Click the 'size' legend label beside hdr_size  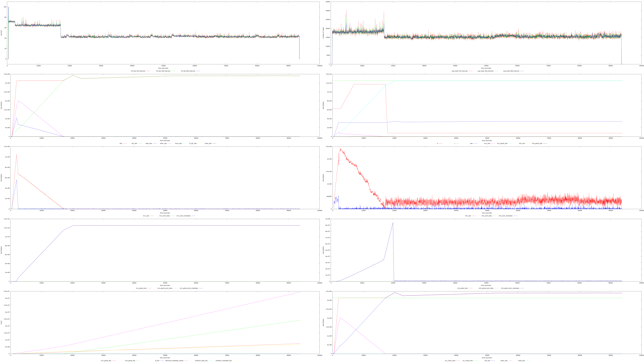pyautogui.click(x=121, y=143)
